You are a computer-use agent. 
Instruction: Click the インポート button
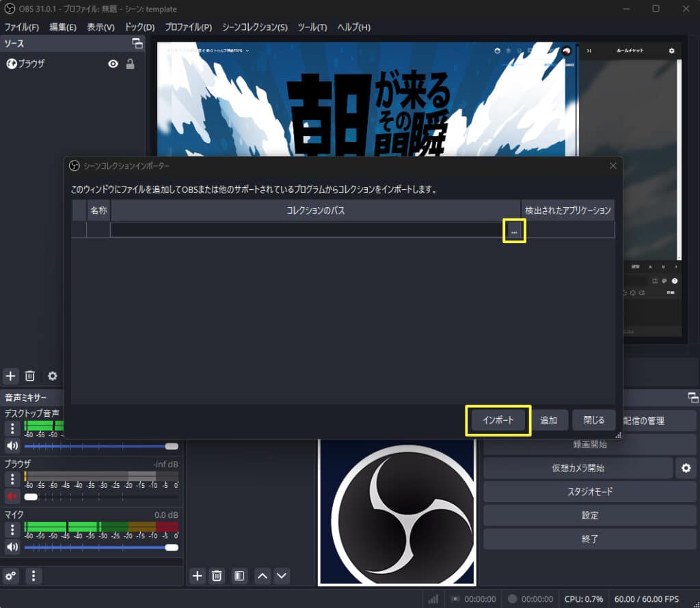(x=498, y=420)
